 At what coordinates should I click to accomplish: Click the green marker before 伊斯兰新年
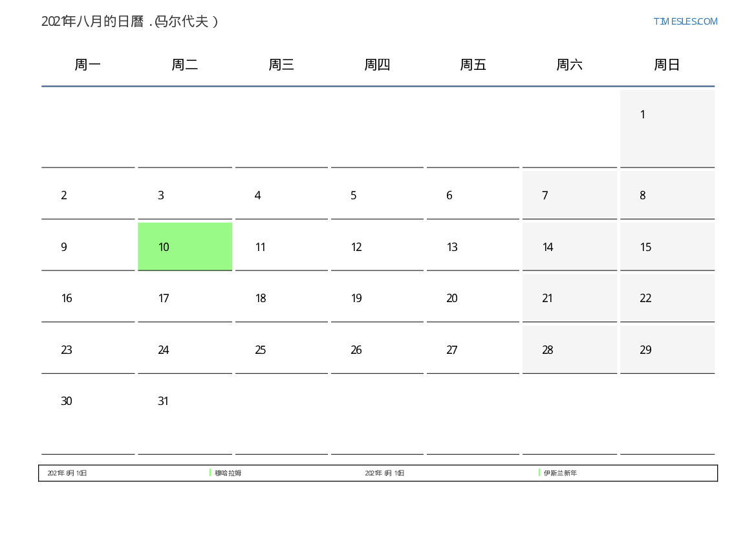[539, 473]
